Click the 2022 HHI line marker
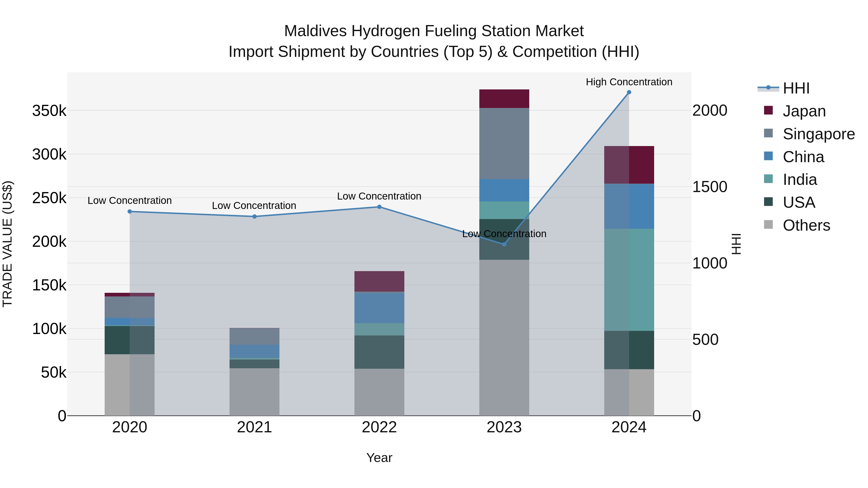This screenshot has height=488, width=868. [380, 207]
